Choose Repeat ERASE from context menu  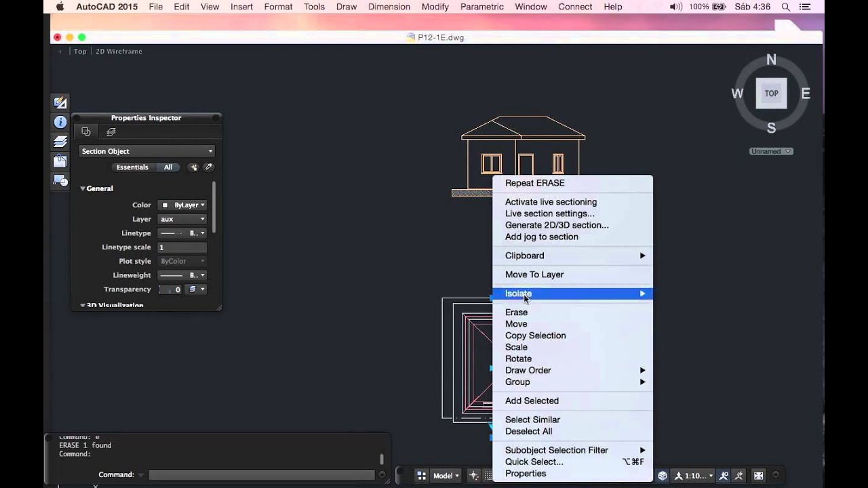coord(572,183)
